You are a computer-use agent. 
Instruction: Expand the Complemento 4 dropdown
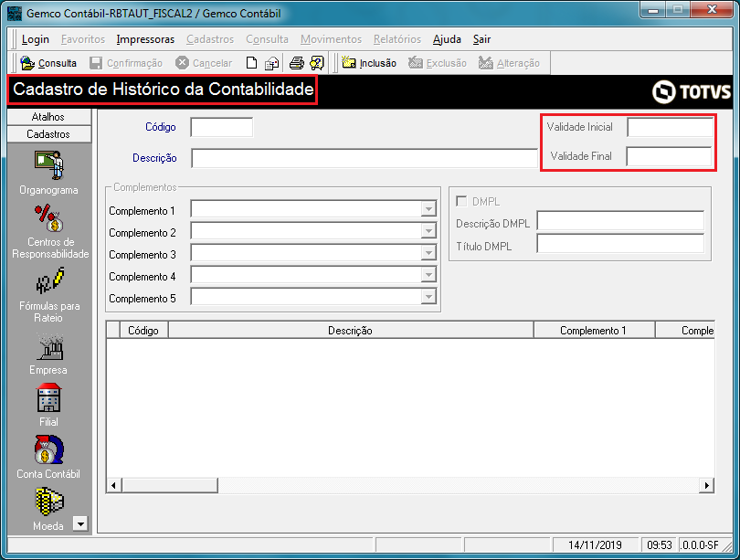[428, 275]
